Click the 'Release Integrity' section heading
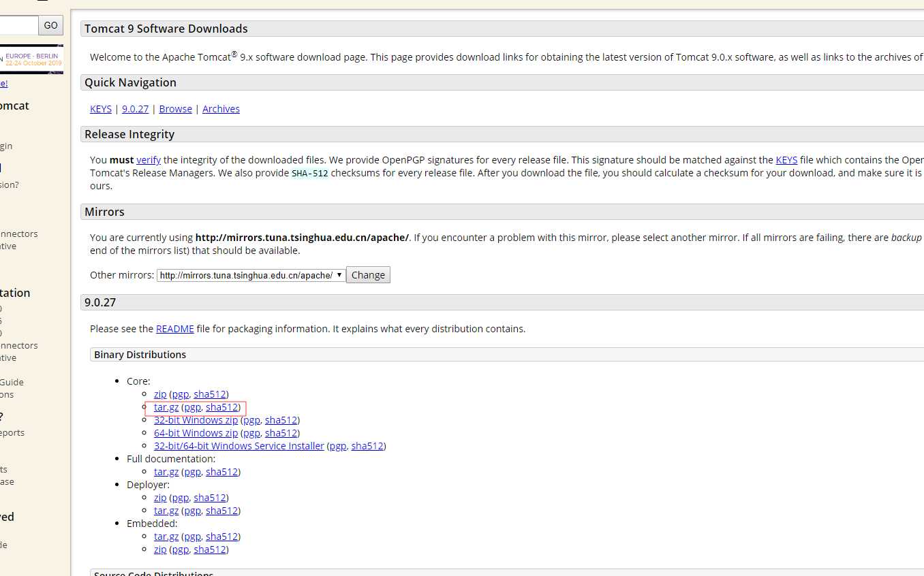Screen dimensions: 924x576 coord(129,134)
